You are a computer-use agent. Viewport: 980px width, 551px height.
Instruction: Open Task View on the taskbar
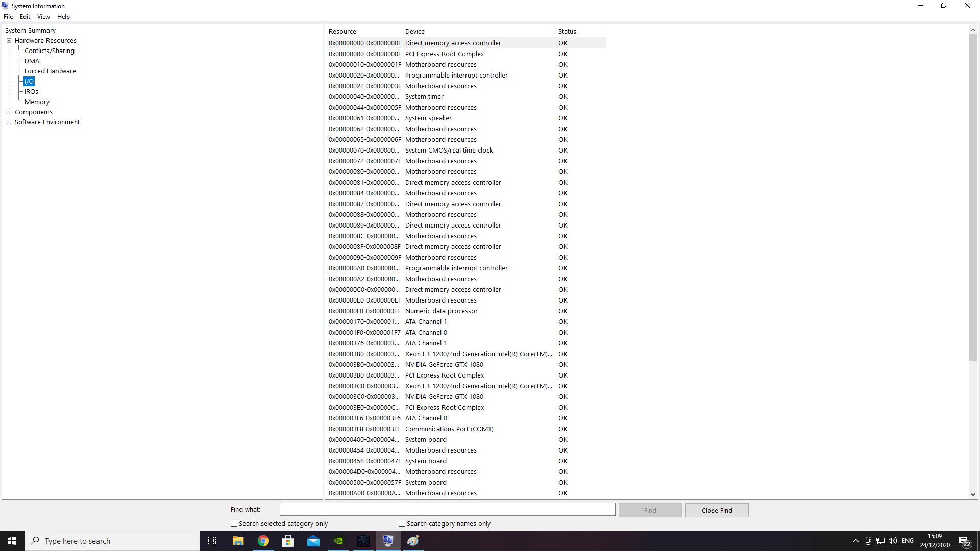coord(212,541)
